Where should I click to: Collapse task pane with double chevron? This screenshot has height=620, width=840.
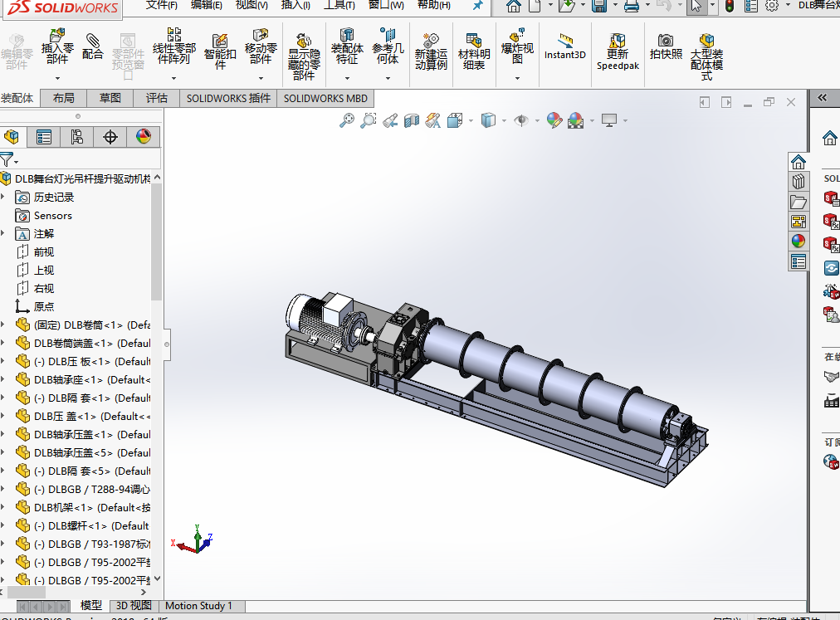pos(823,98)
